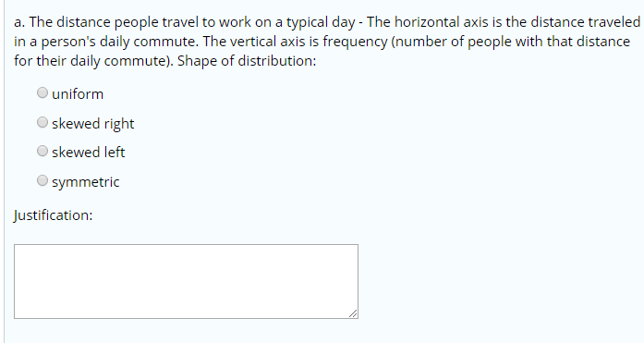
Task: Click the 'Justification:' label
Action: tap(53, 215)
